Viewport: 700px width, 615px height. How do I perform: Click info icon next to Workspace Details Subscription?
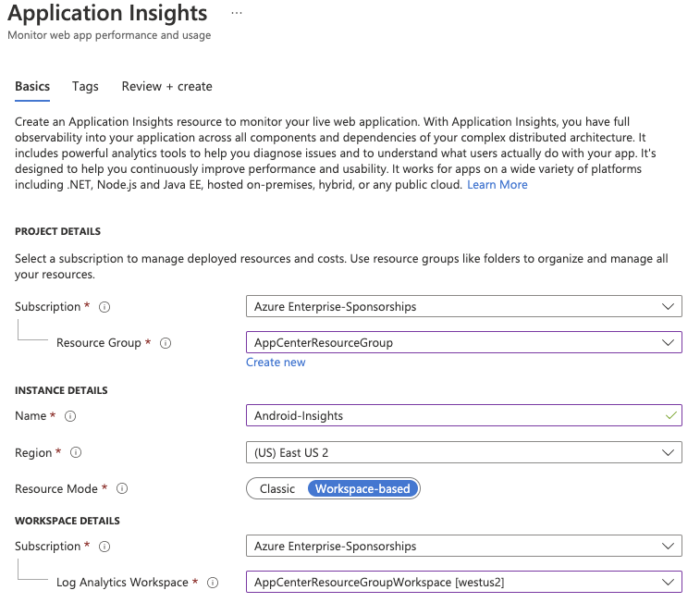point(104,547)
